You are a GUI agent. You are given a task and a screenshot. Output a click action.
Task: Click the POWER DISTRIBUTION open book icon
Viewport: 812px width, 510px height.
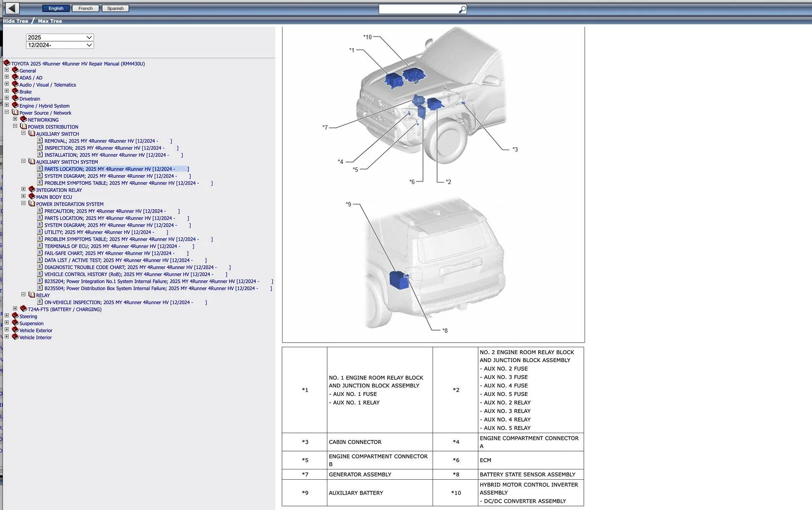point(24,126)
